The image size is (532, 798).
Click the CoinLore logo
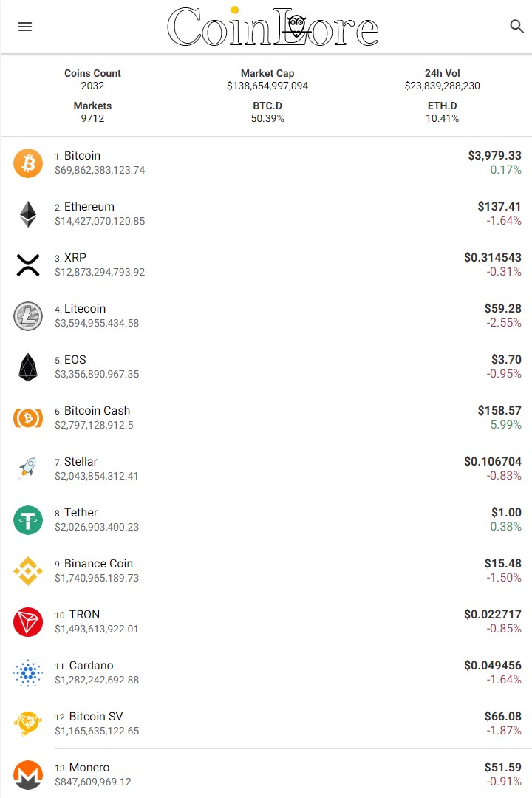click(x=273, y=27)
